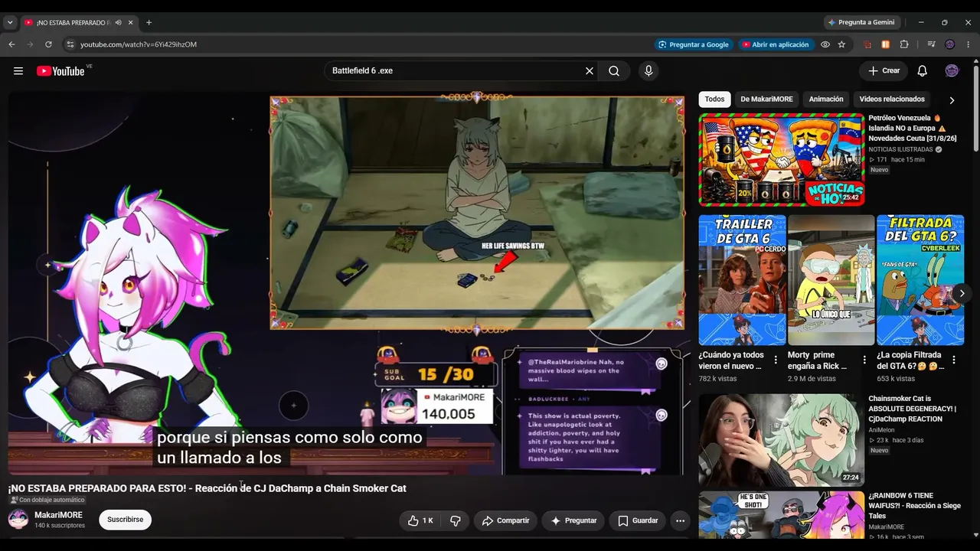Screen dimensions: 980x551
Task: Click the youtube.com address bar URL
Action: 139,44
